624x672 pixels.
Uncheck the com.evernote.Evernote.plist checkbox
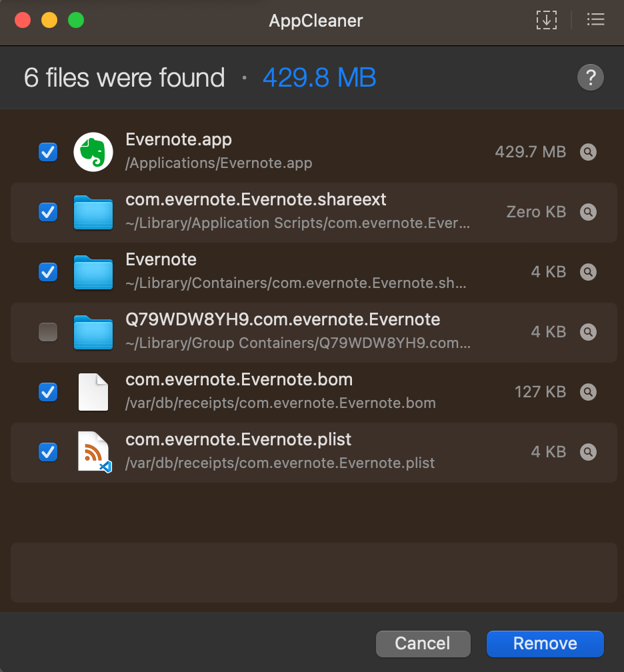coord(48,452)
